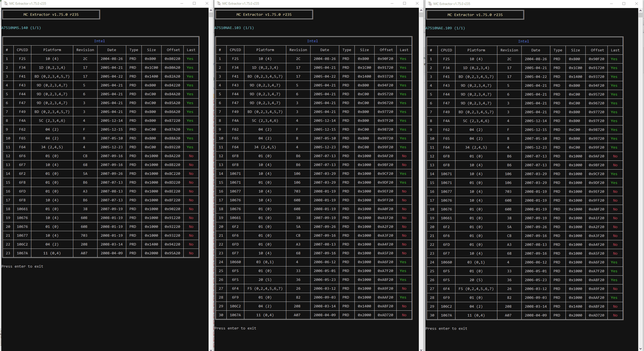This screenshot has height=351, width=644.
Task: Click the Offset column header in A7510NAE.109 window
Action: point(598,50)
